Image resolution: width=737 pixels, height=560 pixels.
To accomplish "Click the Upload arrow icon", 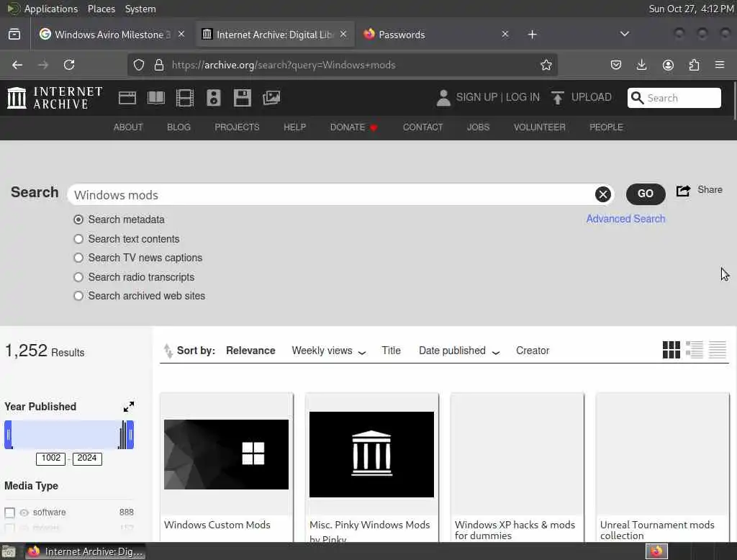I will click(x=558, y=98).
